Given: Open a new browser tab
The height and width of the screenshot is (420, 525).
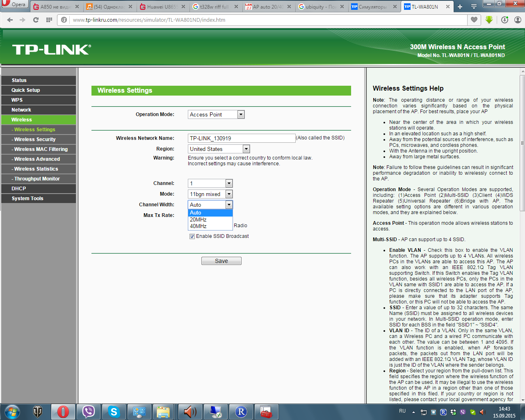Looking at the screenshot, I should point(460,7).
